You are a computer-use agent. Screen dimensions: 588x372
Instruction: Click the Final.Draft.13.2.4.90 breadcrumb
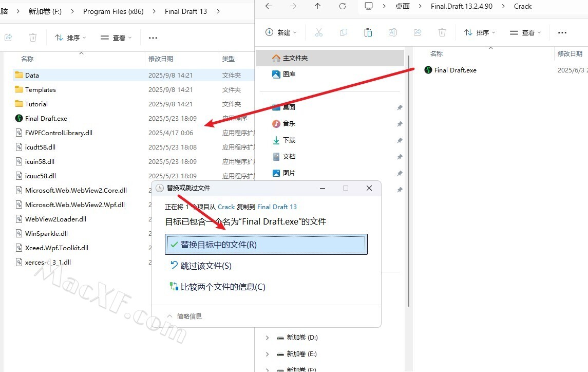coord(462,6)
